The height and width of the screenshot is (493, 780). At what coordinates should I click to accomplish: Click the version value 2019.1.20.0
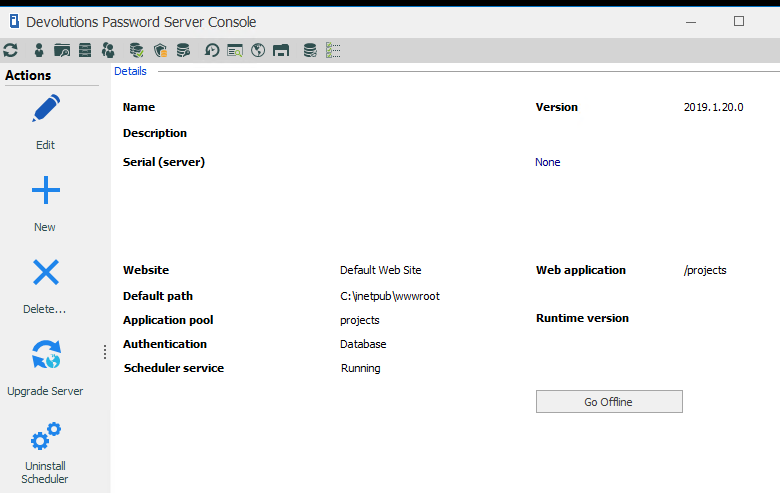click(x=713, y=107)
